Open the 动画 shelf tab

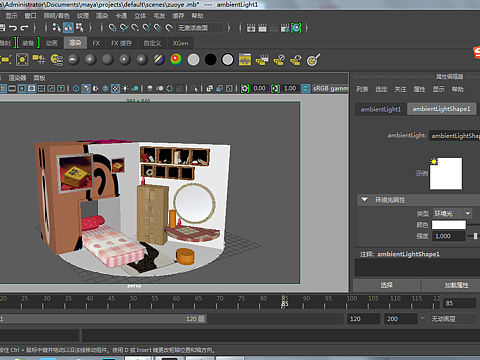52,43
